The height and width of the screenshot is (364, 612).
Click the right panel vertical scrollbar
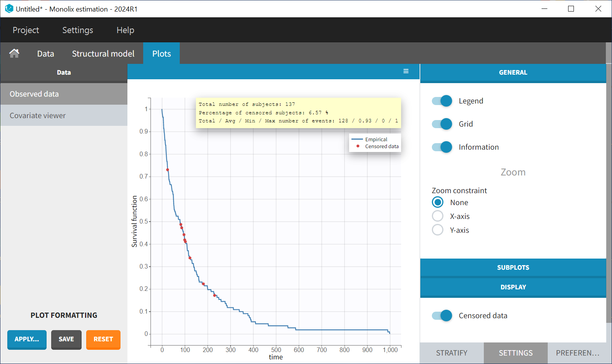pyautogui.click(x=609, y=192)
